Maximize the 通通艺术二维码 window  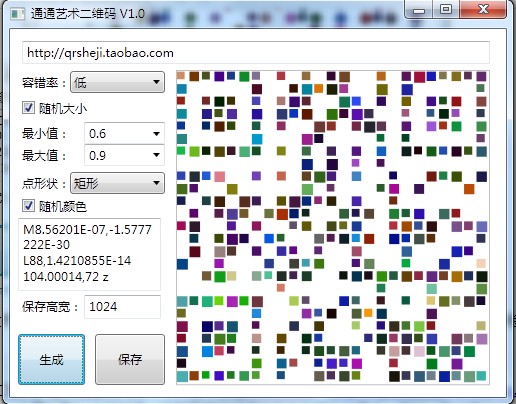[446, 9]
